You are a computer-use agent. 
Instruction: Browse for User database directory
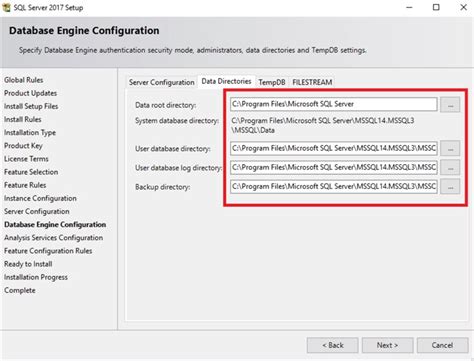tap(450, 149)
